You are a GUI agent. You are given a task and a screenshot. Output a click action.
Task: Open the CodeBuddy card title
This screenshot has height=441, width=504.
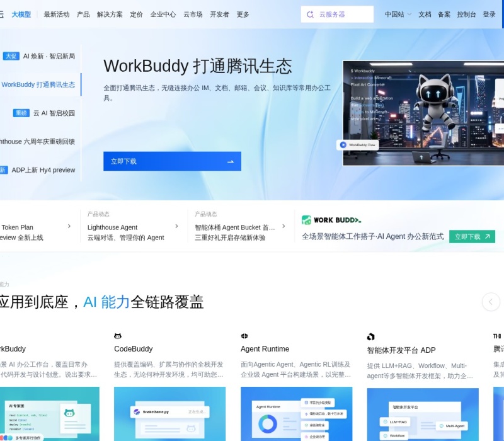point(134,349)
